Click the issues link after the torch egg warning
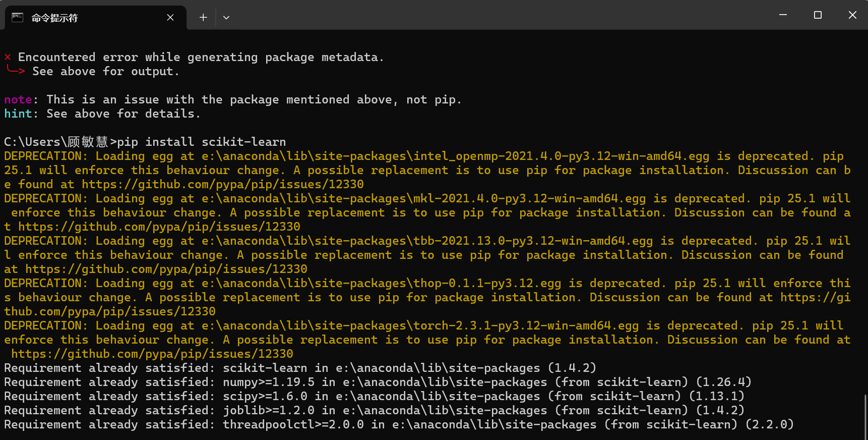Image resolution: width=868 pixels, height=440 pixels. 152,354
